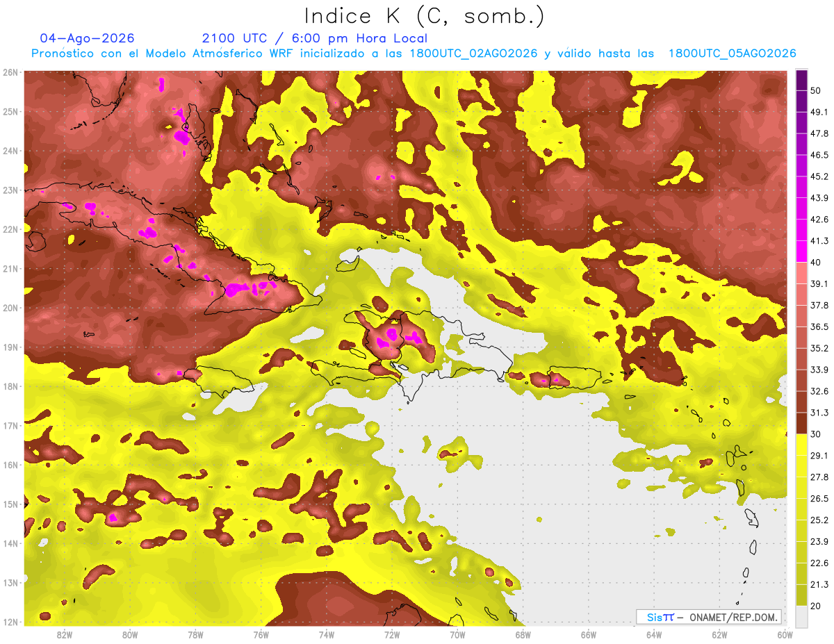
Task: Click the colorbar value '30'
Action: click(x=817, y=434)
